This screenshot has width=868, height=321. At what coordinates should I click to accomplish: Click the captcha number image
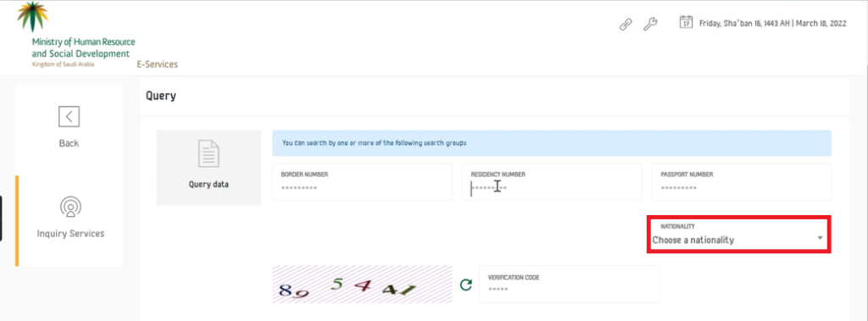pos(362,285)
